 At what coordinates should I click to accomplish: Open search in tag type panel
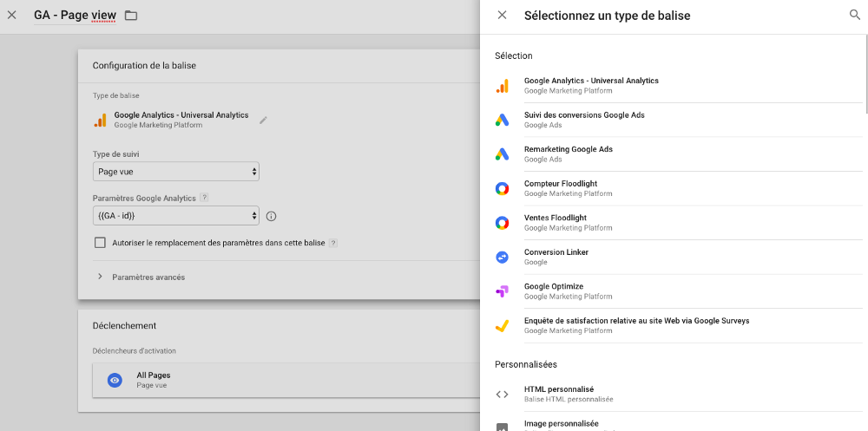pyautogui.click(x=855, y=15)
